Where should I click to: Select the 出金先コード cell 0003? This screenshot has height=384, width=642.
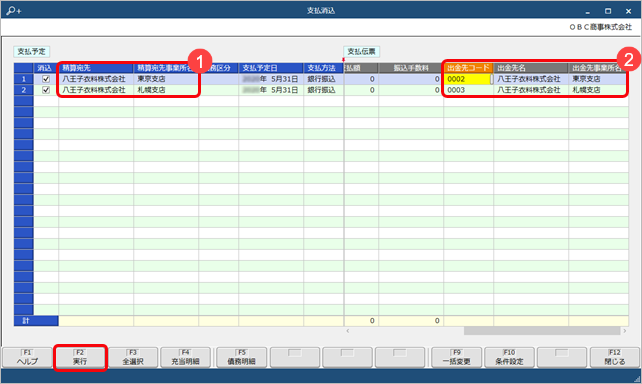click(x=468, y=90)
